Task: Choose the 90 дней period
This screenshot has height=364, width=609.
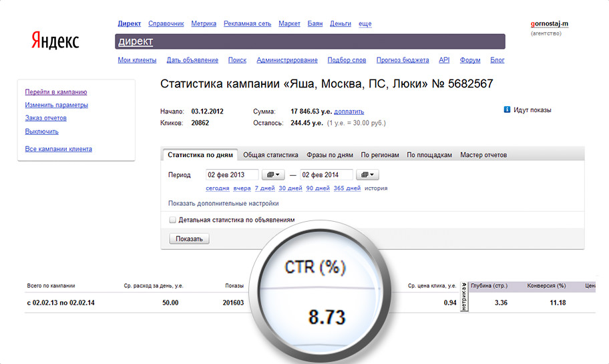Action: 318,188
